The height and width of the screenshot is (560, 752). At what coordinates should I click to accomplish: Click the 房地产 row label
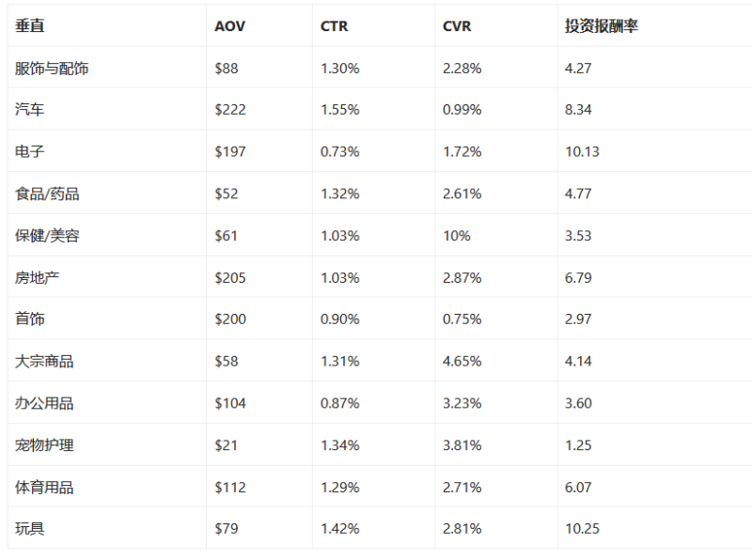tap(38, 277)
